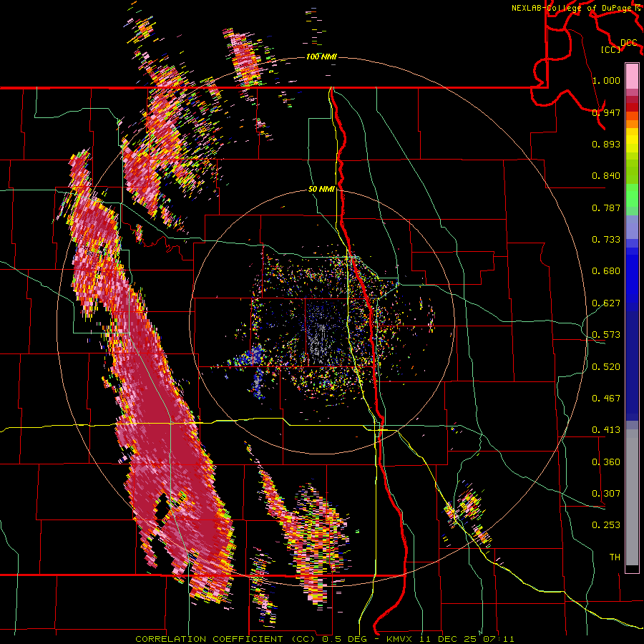
Task: Click the 0.733 scale label
Action: pos(606,240)
